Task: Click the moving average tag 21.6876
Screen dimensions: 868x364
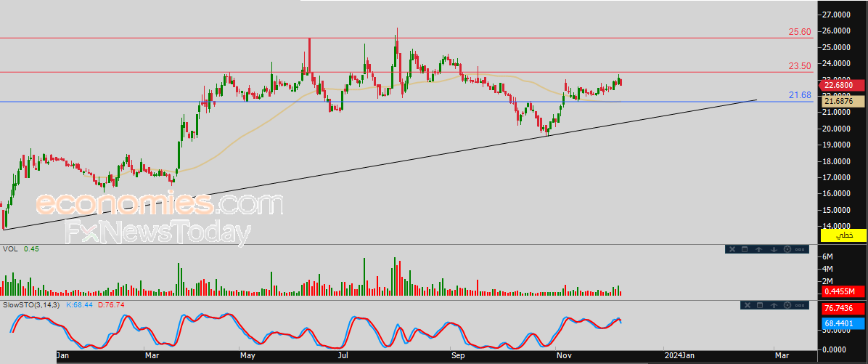Action: tap(843, 101)
